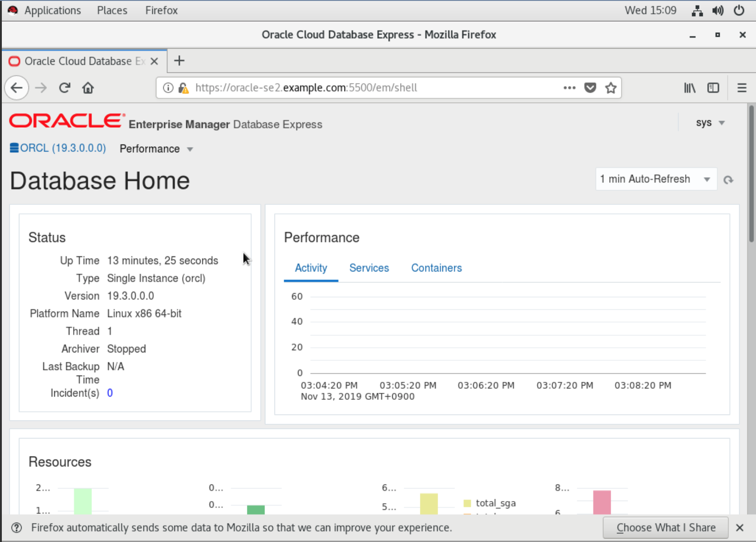Save page to Pocket
756x542 pixels.
coord(590,87)
